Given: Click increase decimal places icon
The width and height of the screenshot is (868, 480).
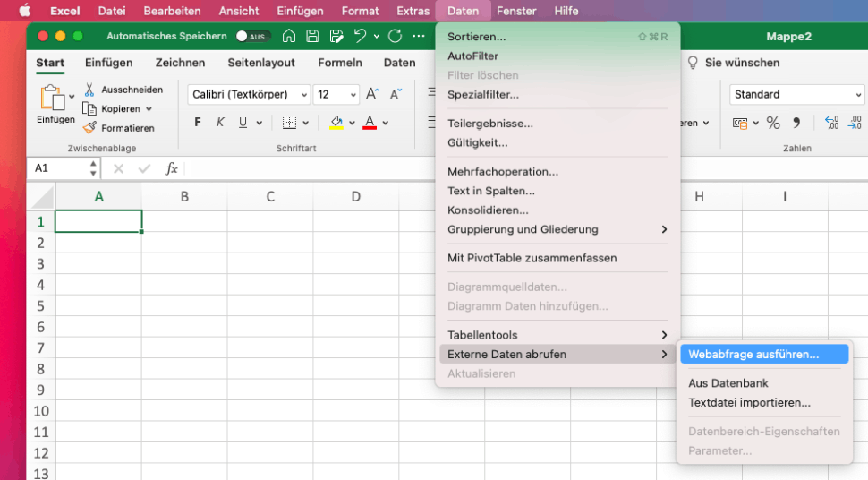Looking at the screenshot, I should coord(831,123).
